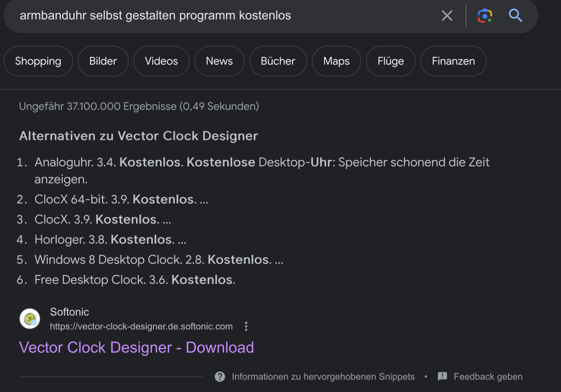Click Informationen zu hervorgehobenen Snippets link
Screen dimensions: 561x392
pos(323,377)
